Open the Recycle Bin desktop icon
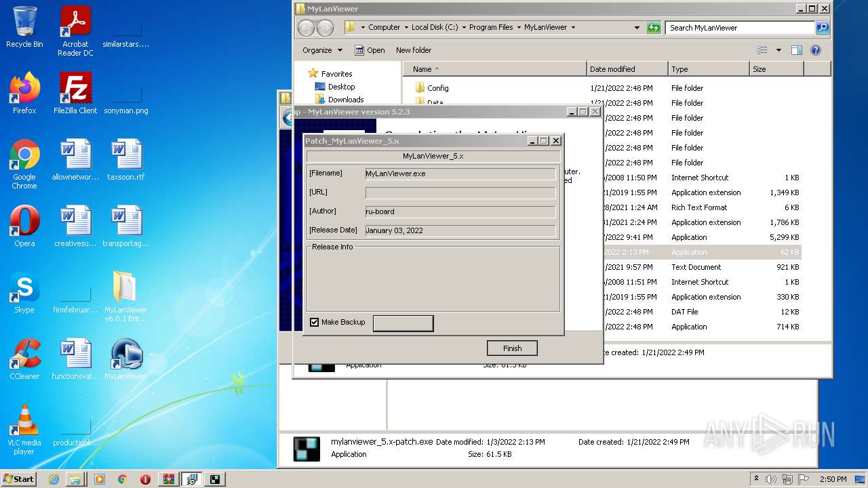868x488 pixels. click(24, 27)
